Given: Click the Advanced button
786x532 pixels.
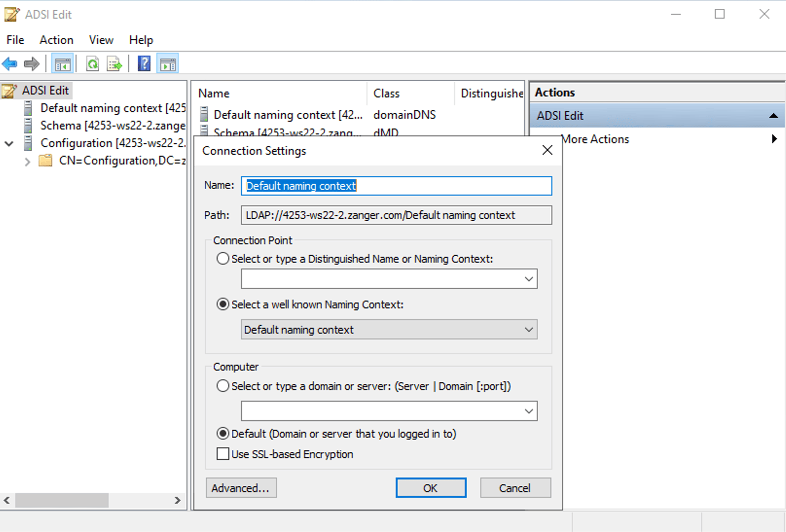Looking at the screenshot, I should pyautogui.click(x=241, y=488).
